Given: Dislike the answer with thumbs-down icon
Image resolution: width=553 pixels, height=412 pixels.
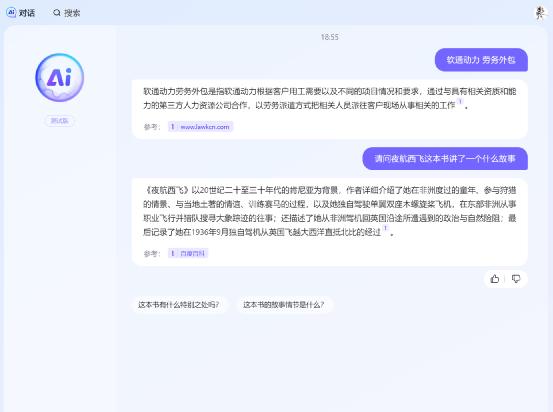Looking at the screenshot, I should [x=516, y=279].
